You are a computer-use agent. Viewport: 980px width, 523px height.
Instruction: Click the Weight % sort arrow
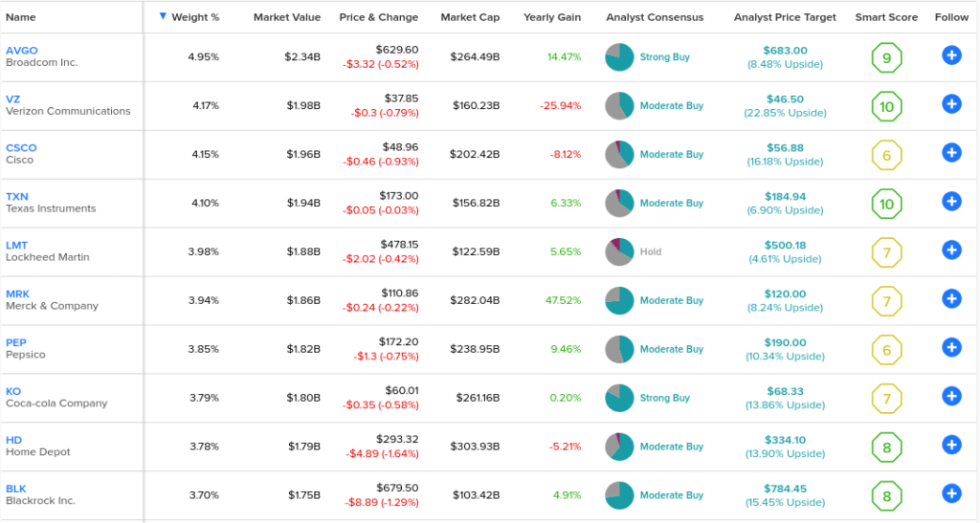click(163, 16)
